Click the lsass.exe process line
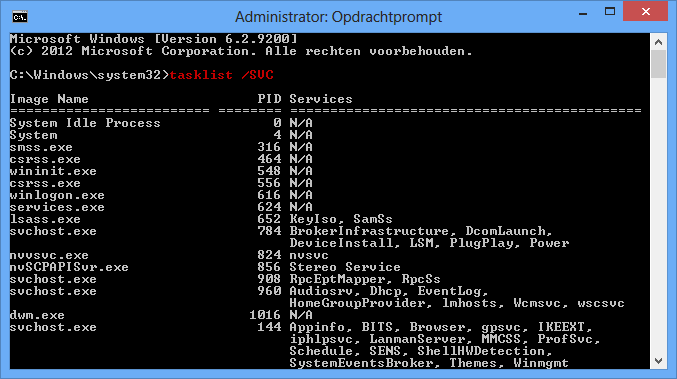Image resolution: width=677 pixels, height=379 pixels. (201, 219)
